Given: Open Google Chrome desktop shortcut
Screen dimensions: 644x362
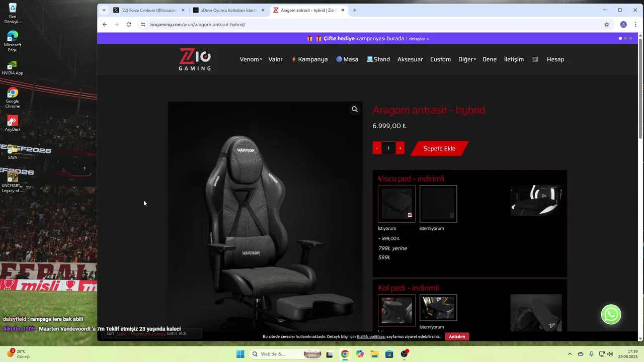Looking at the screenshot, I should point(13,98).
